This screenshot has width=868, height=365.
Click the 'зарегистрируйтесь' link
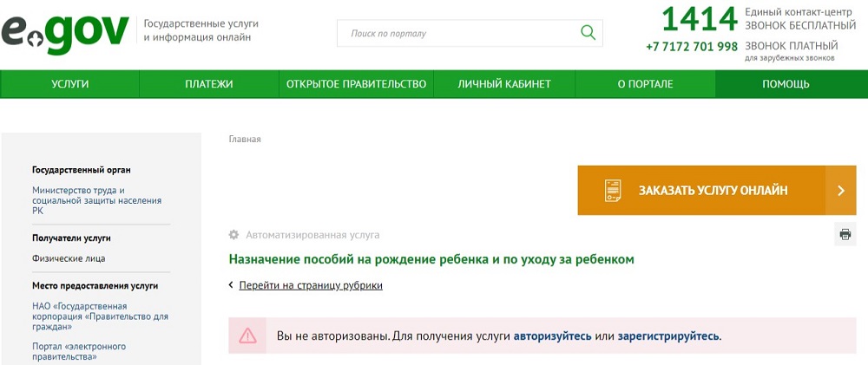[x=668, y=336]
